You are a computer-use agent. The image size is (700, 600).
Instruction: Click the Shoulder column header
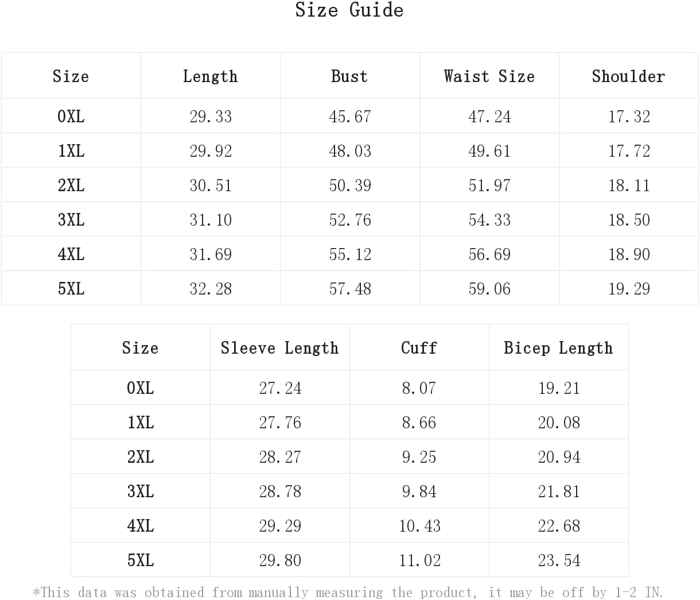[628, 76]
